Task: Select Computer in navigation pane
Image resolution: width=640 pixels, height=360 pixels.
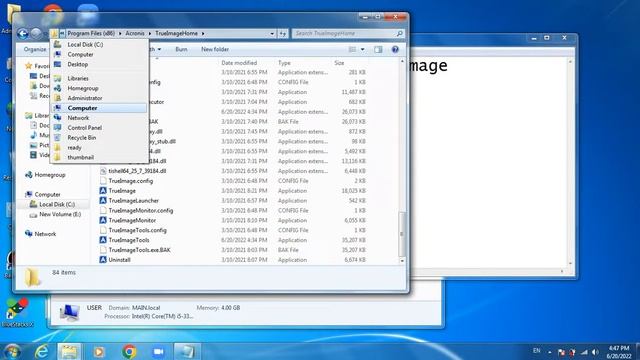Action: (x=47, y=195)
